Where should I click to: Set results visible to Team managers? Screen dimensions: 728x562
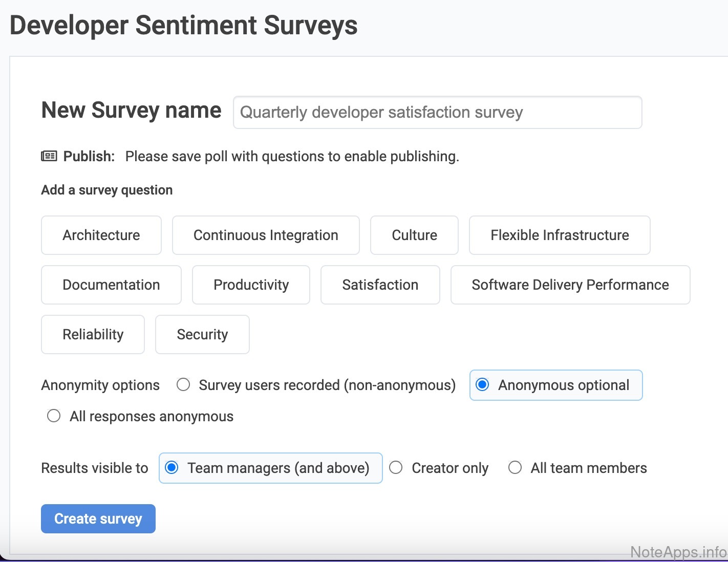point(172,468)
